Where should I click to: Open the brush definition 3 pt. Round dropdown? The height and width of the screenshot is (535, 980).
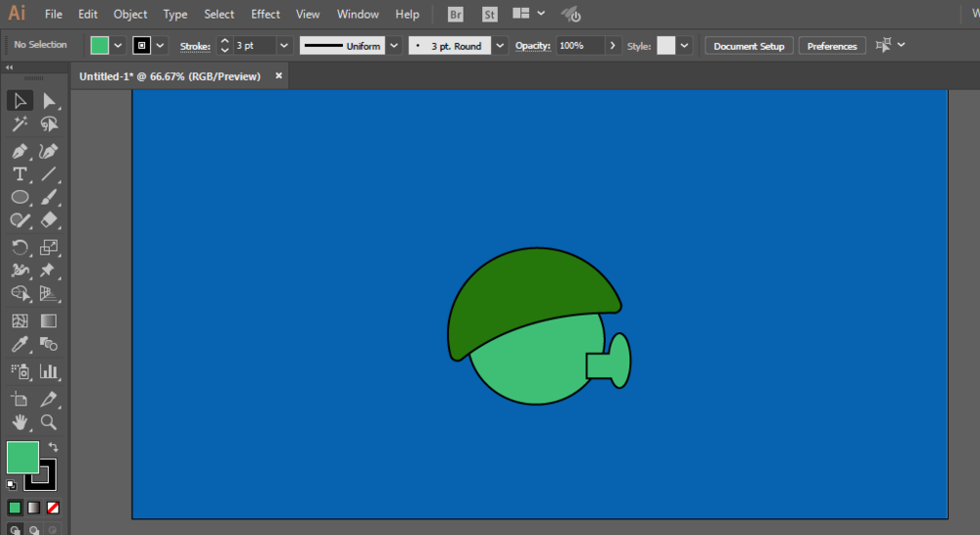tap(500, 46)
